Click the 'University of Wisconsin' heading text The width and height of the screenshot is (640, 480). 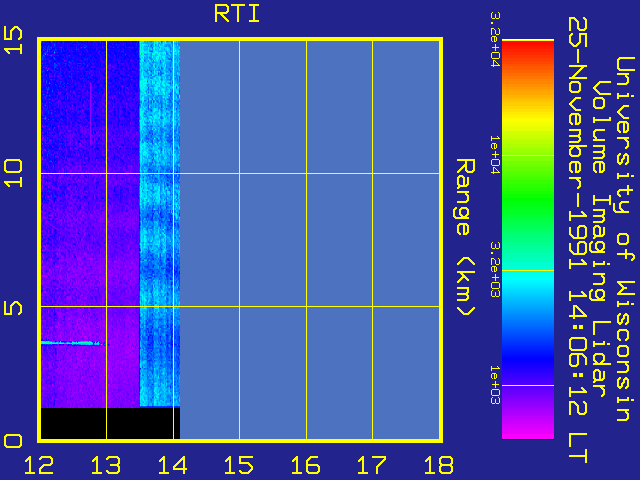coord(624,239)
